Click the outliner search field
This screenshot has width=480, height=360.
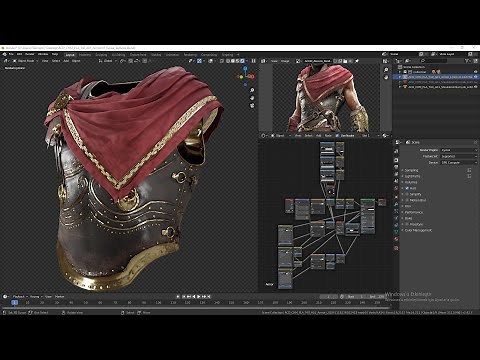click(433, 61)
